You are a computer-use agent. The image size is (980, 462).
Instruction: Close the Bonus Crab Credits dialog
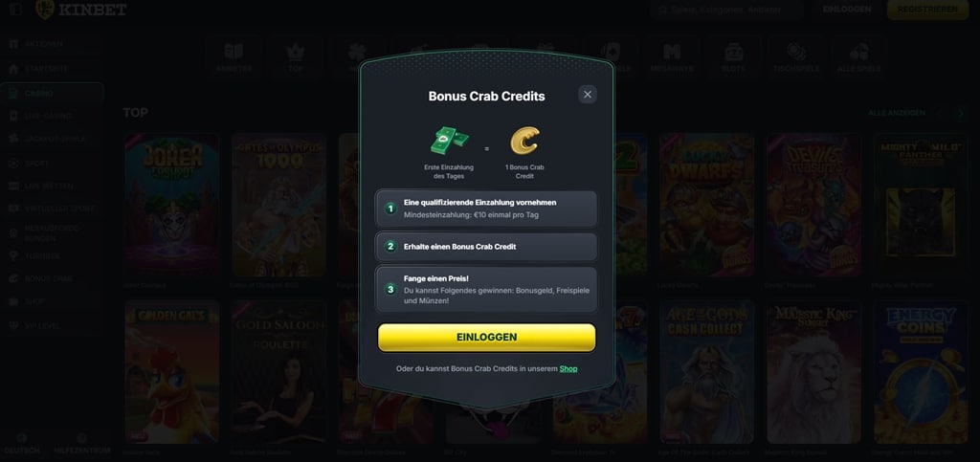[x=587, y=95]
